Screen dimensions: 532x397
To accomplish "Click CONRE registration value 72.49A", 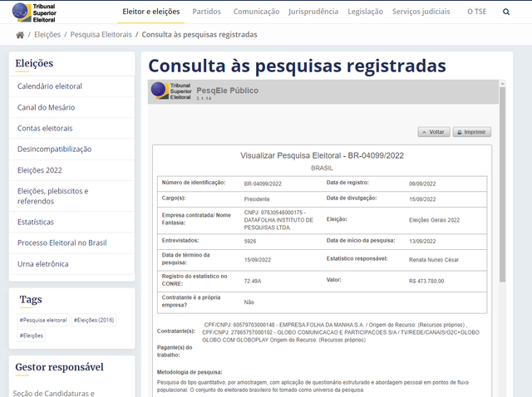I will point(253,281).
